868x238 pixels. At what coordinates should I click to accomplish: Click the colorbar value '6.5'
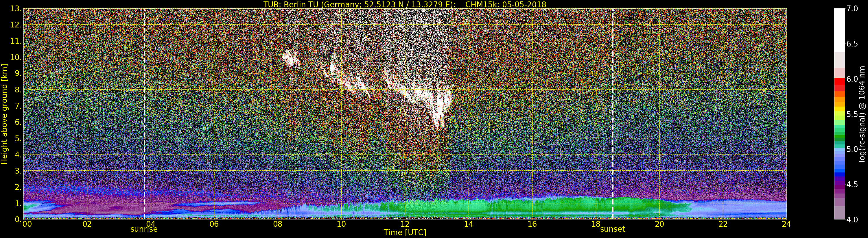[852, 44]
